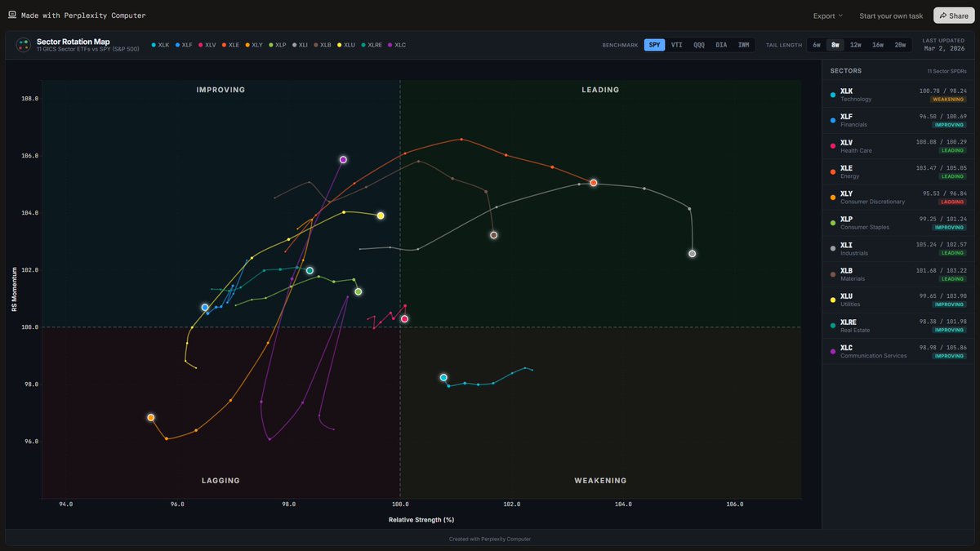Set tail length to 12w
Image resolution: width=980 pixels, height=551 pixels.
(856, 45)
